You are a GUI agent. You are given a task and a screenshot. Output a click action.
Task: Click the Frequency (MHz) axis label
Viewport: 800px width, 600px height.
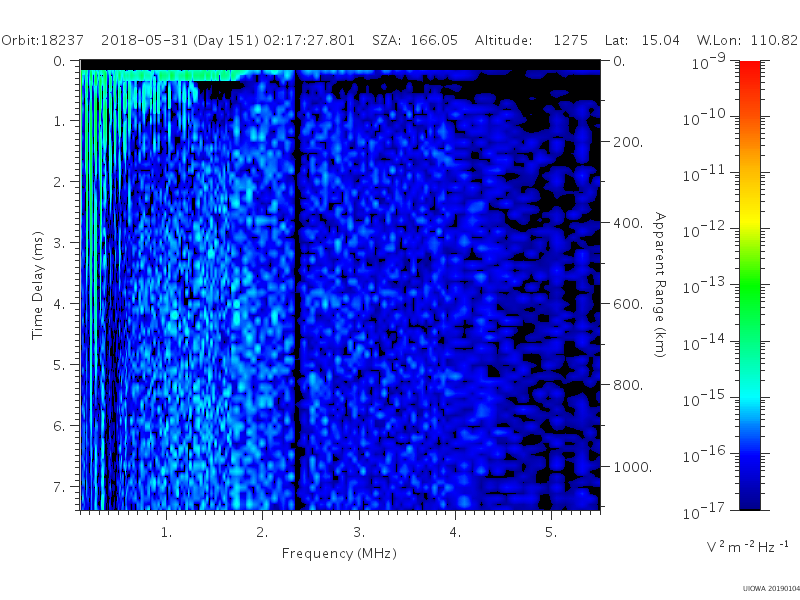[339, 553]
